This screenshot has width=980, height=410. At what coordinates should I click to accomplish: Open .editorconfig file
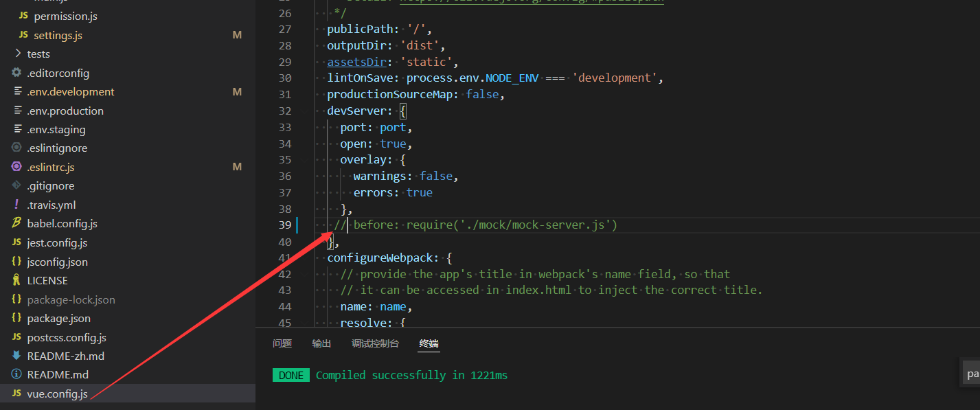point(58,73)
